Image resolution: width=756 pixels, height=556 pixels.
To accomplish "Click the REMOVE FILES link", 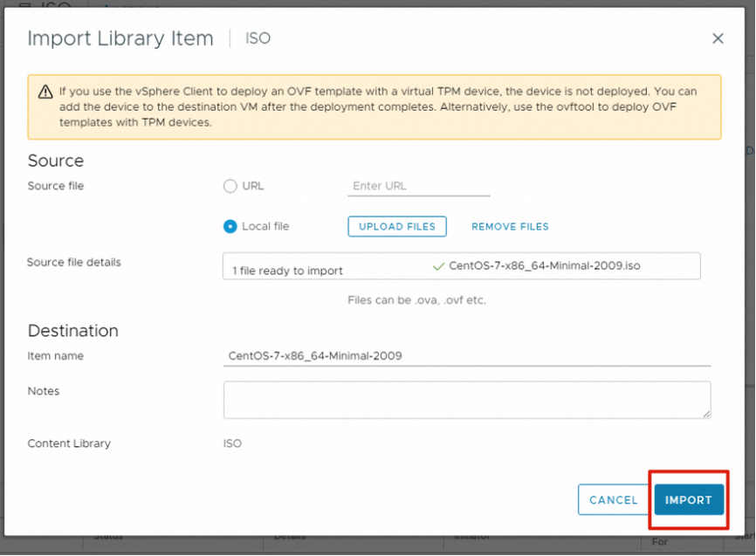I will [510, 226].
